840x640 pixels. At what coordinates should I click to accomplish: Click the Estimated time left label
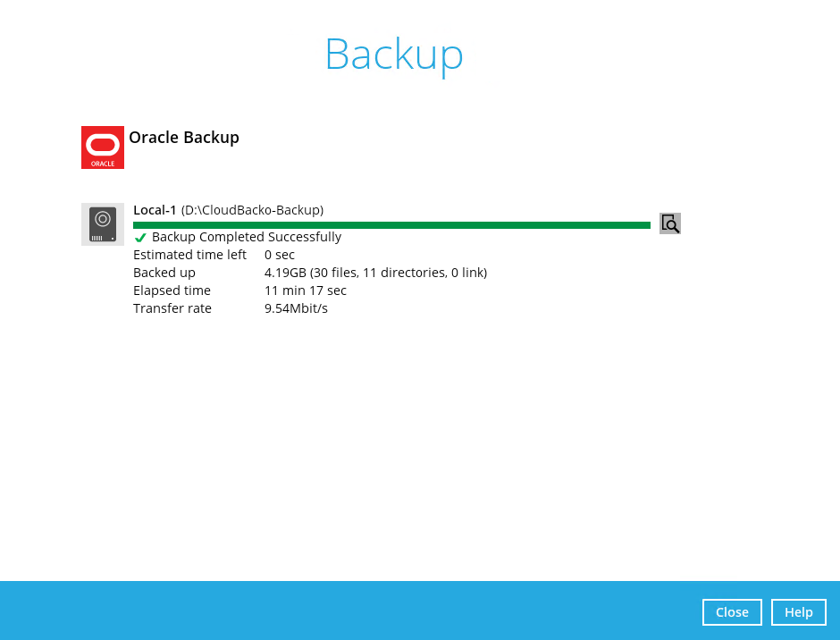[189, 255]
